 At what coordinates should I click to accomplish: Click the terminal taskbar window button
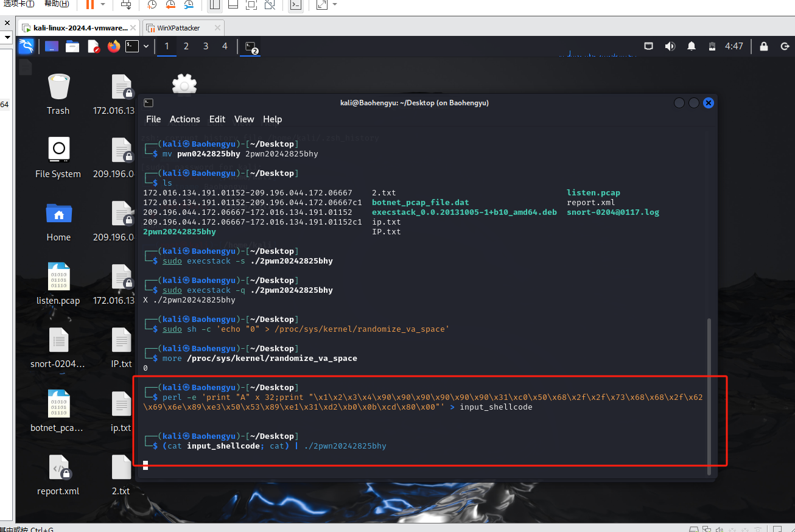(250, 46)
